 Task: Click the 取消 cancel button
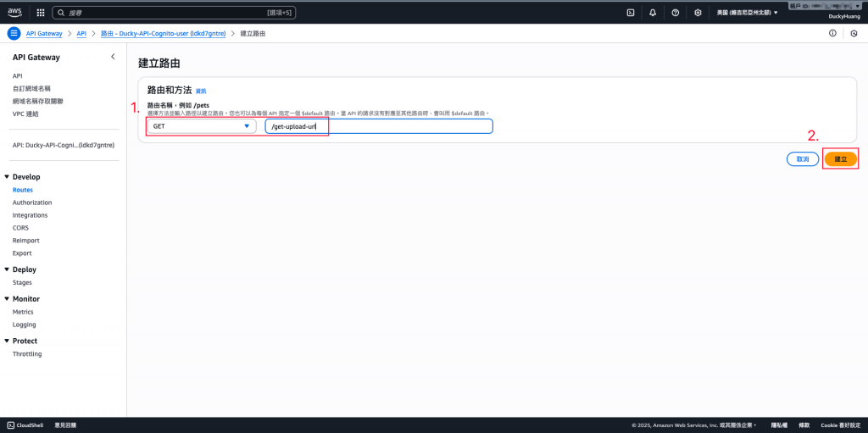(803, 159)
